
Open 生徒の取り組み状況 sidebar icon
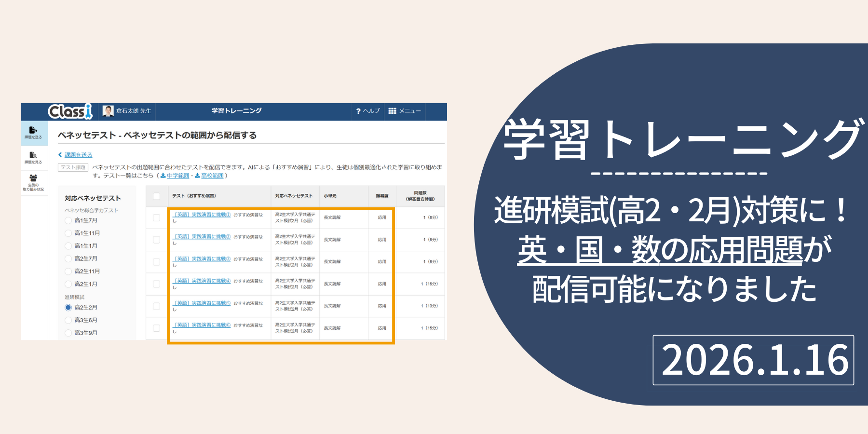tap(33, 178)
